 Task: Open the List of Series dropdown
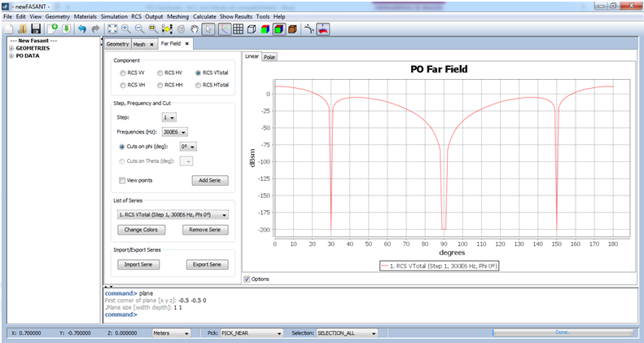pos(172,215)
